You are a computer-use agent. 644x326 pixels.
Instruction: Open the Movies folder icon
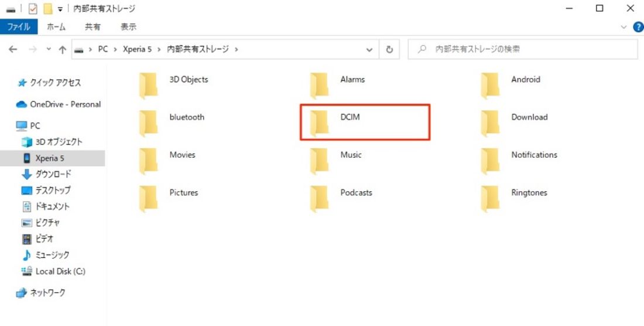[x=148, y=161]
